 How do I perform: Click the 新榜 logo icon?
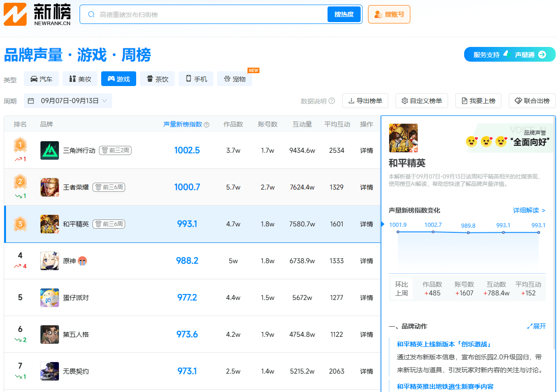point(15,14)
